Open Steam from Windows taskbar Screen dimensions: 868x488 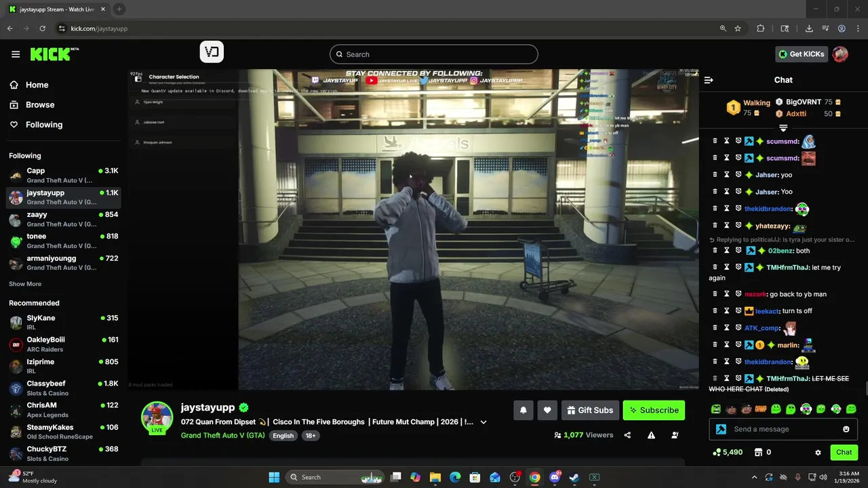[574, 477]
